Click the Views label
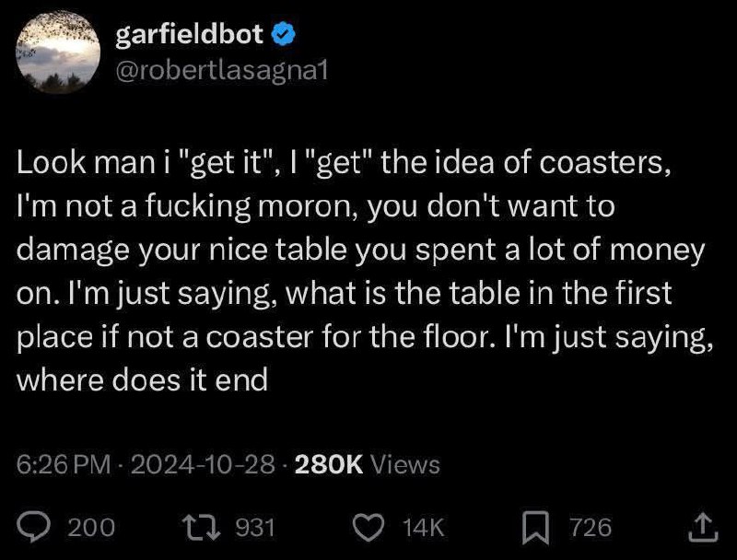Image resolution: width=737 pixels, height=560 pixels. click(405, 464)
